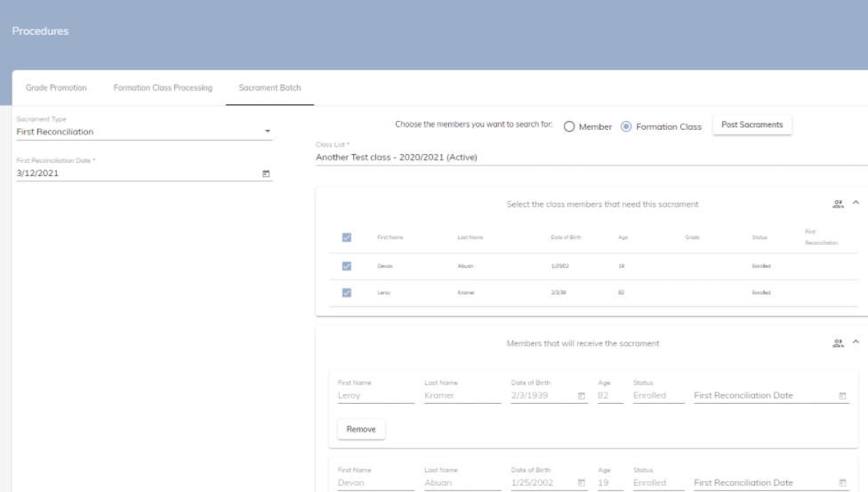Click people icon in class members panel
The image size is (868, 492).
(x=838, y=204)
